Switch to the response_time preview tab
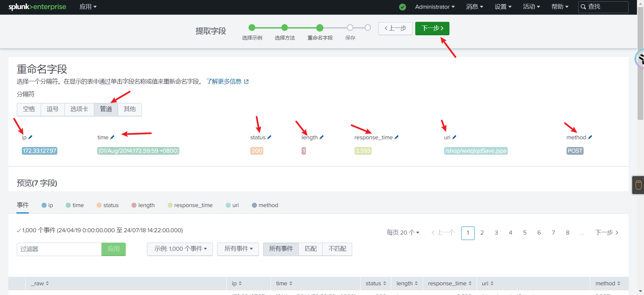 [x=190, y=205]
